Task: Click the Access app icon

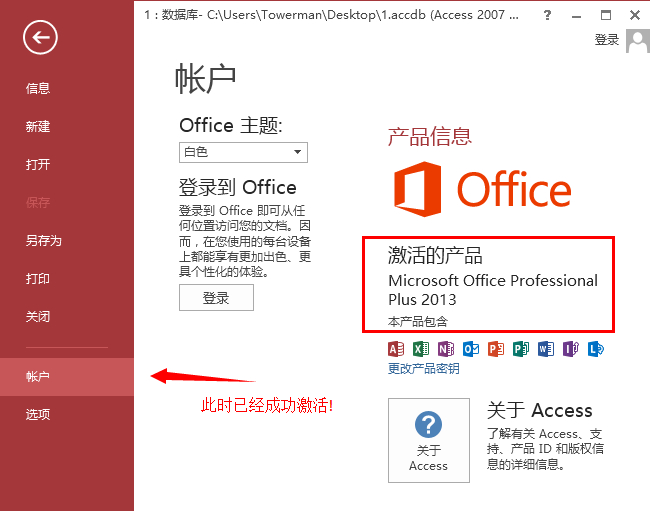Action: [x=396, y=349]
